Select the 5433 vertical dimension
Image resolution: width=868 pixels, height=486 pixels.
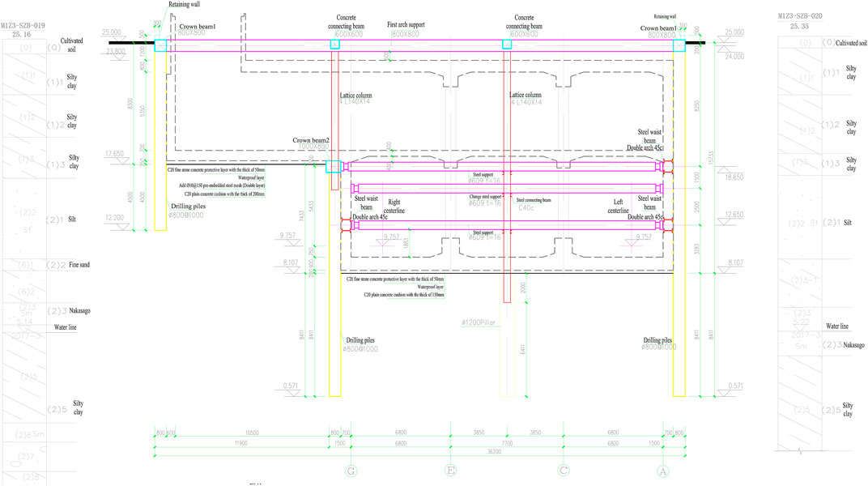click(312, 207)
